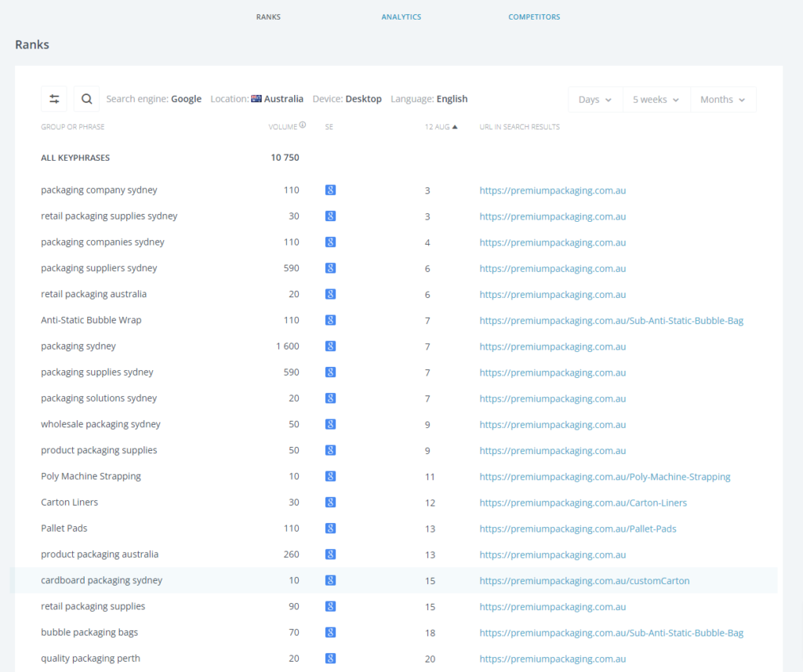Click the search magnifier icon
The image size is (803, 672).
coord(86,99)
